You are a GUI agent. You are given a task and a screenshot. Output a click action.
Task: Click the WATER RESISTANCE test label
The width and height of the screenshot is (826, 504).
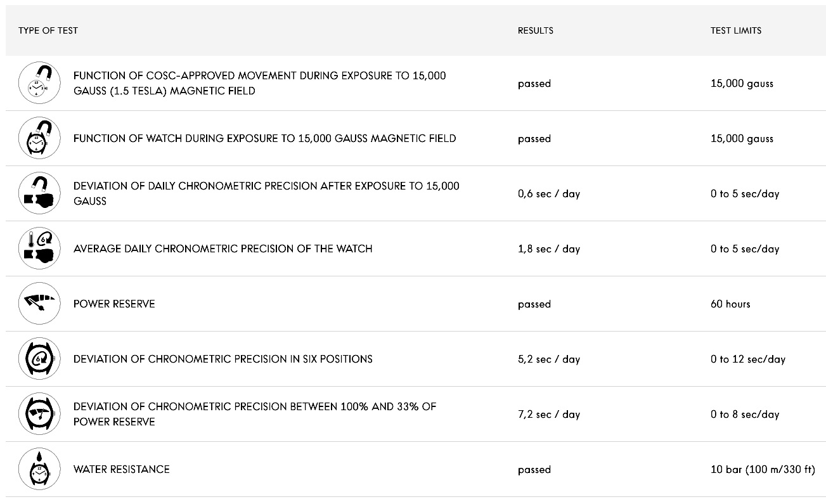point(122,469)
